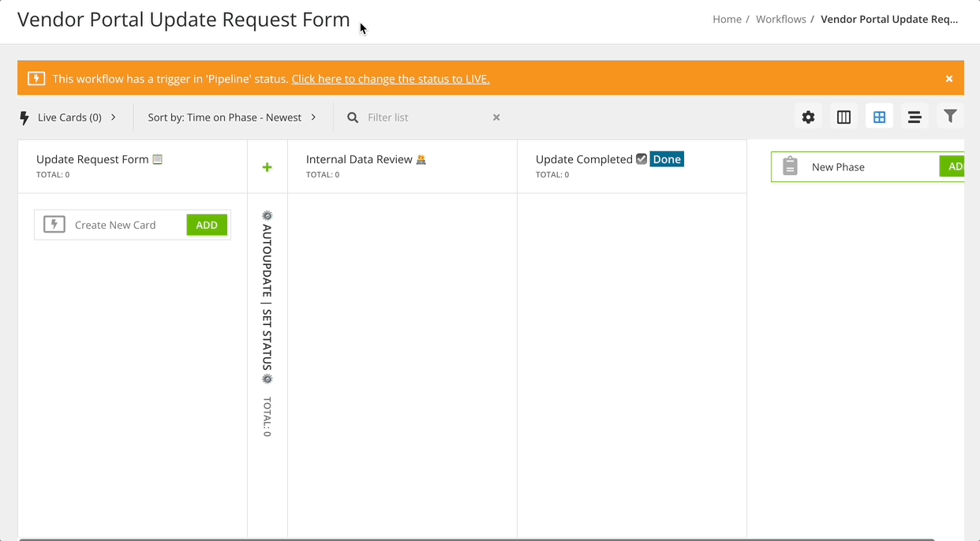Click the calendar icon next to Update Request Form

[x=157, y=159]
